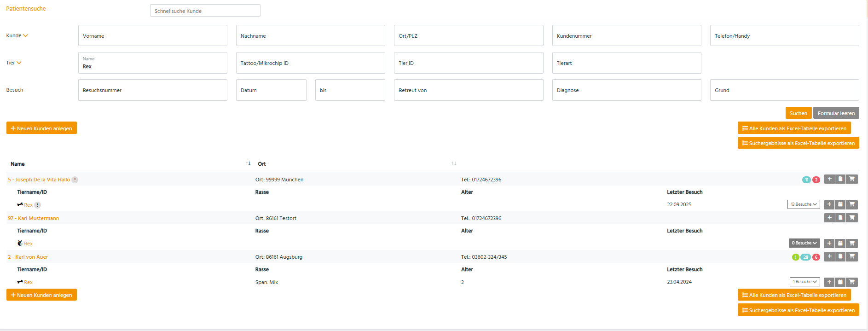Click the cart icon beside the 0 Besuche dropdown
The height and width of the screenshot is (331, 868).
click(x=852, y=243)
